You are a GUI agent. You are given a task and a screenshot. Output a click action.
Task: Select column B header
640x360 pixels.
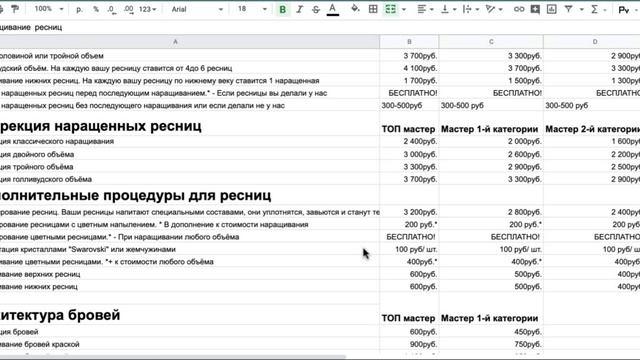tap(409, 42)
